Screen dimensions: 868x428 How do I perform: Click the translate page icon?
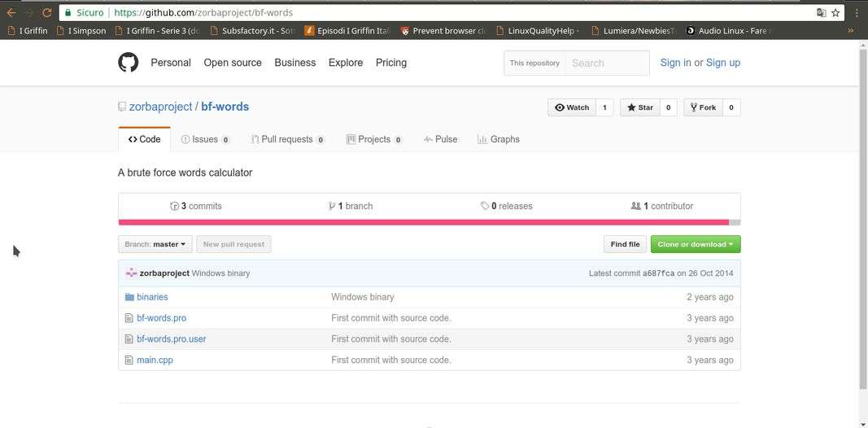[821, 12]
